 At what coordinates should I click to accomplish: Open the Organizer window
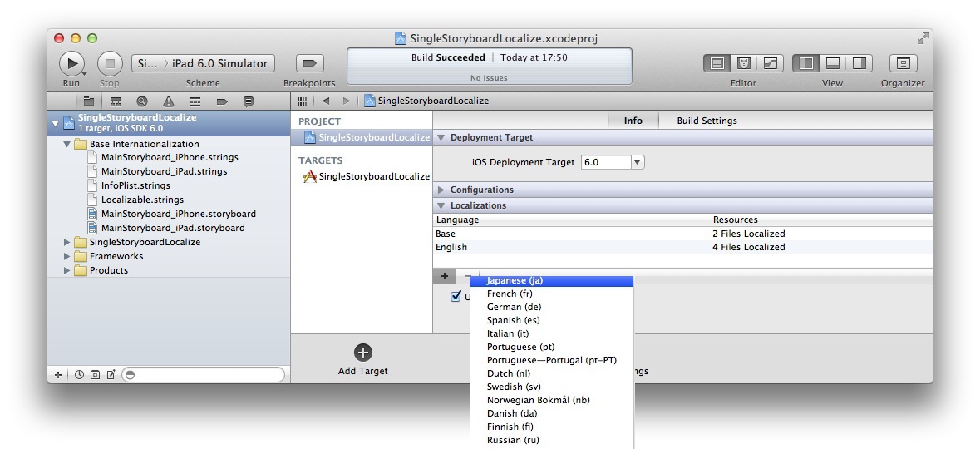[x=904, y=63]
